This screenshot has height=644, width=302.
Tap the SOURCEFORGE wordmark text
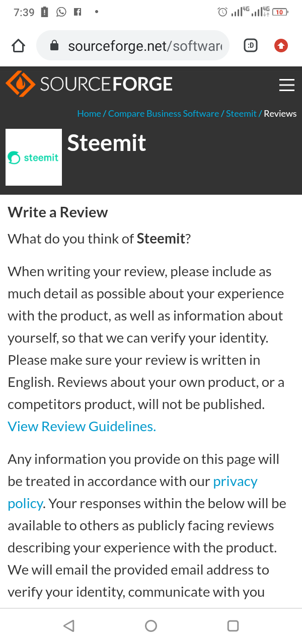[x=106, y=84]
